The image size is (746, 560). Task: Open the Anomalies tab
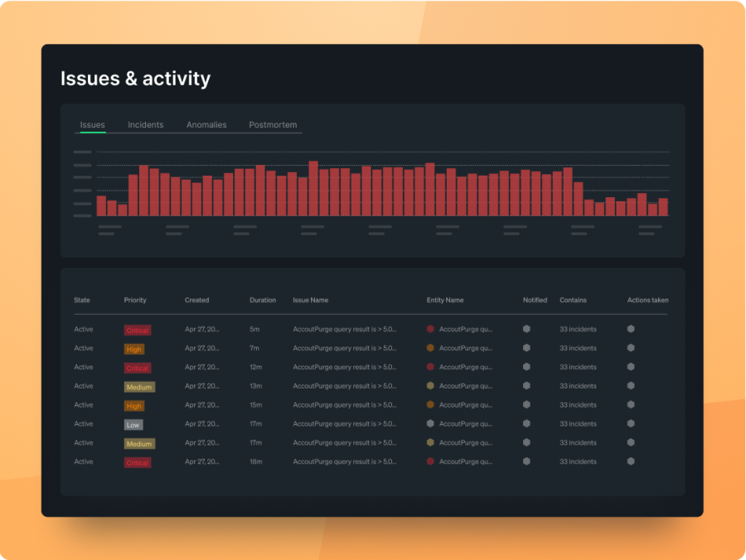(x=206, y=125)
